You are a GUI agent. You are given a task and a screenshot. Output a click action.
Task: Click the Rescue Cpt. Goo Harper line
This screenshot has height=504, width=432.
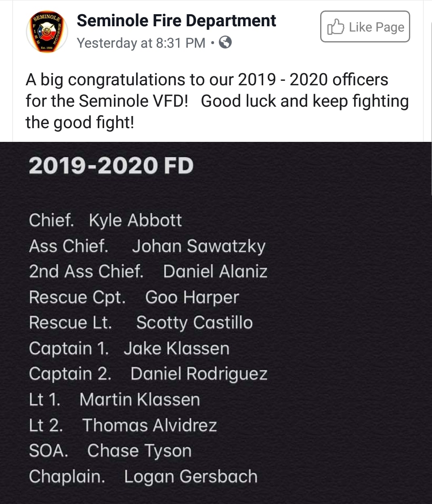pos(134,297)
